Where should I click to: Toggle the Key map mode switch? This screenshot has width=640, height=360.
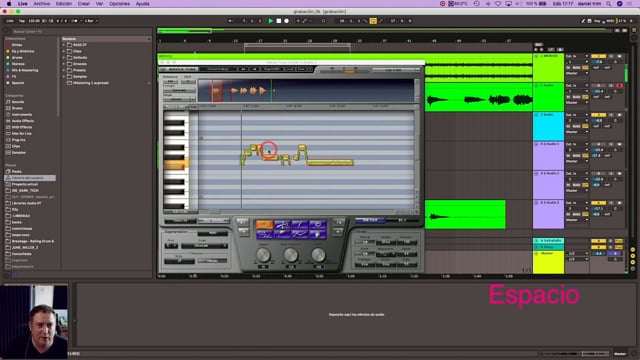coord(598,21)
